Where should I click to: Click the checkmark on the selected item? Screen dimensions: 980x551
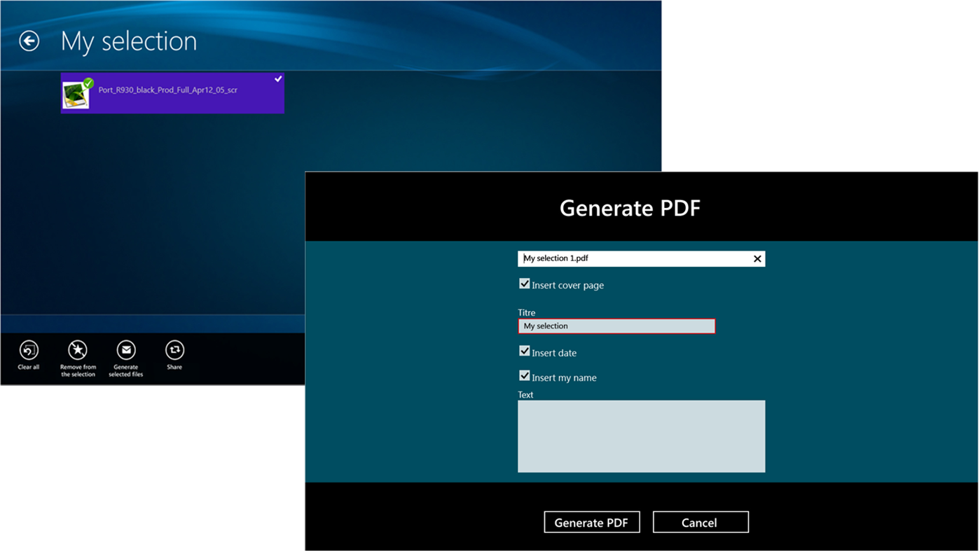(x=277, y=79)
